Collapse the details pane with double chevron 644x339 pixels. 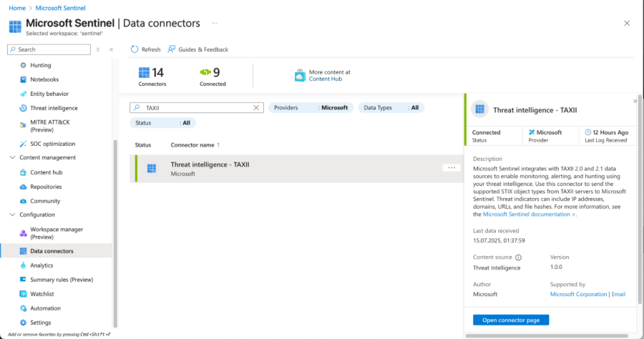pyautogui.click(x=635, y=102)
